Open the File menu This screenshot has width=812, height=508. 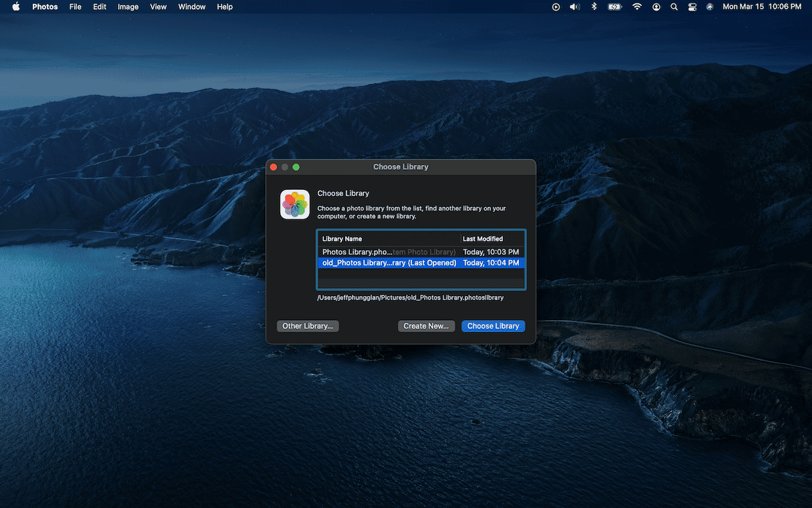point(75,7)
